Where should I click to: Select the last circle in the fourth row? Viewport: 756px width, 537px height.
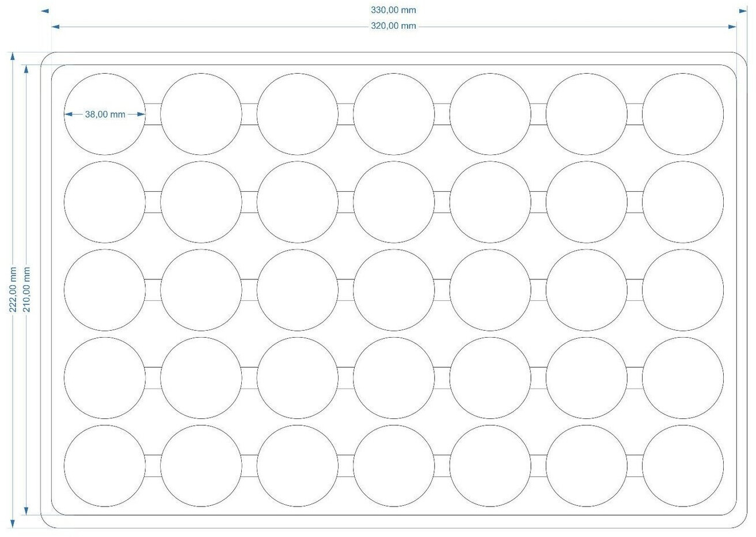pyautogui.click(x=682, y=378)
